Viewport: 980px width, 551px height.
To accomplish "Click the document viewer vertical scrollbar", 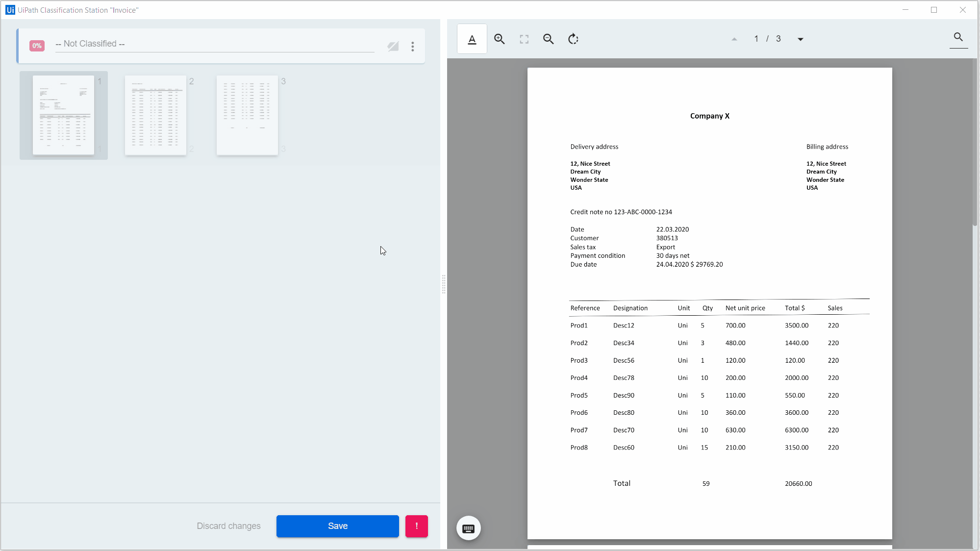I will (975, 142).
